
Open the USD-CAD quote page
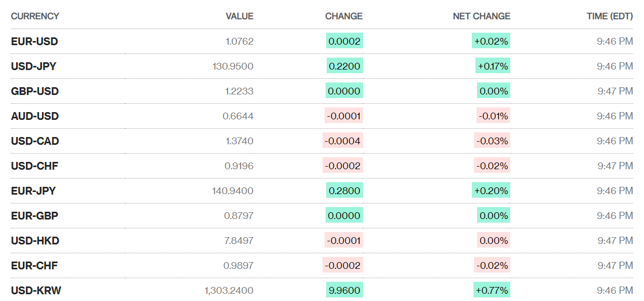coord(35,141)
